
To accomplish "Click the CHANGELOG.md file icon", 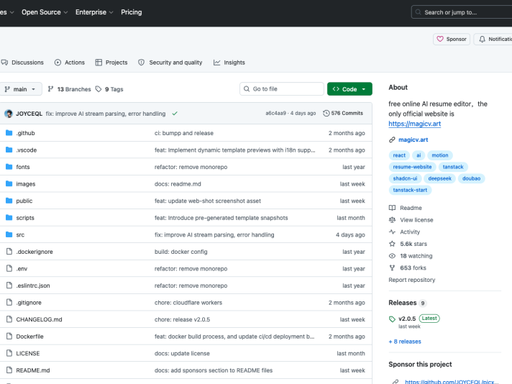I will (x=9, y=319).
